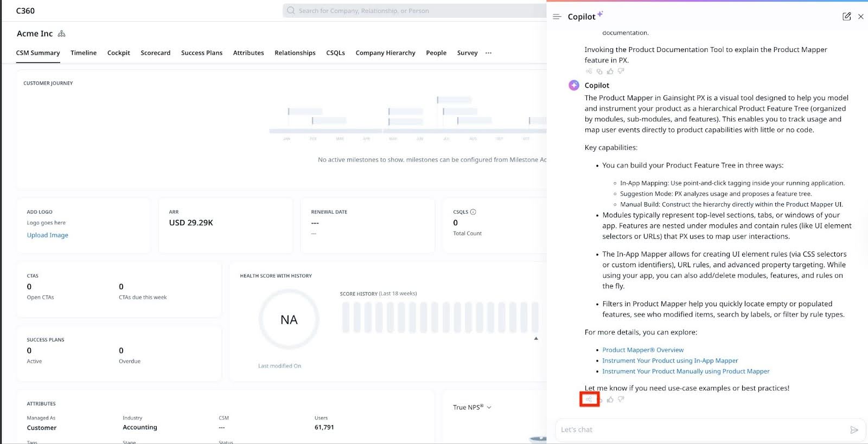Select the Scorecard tab
The width and height of the screenshot is (868, 444).
click(x=156, y=53)
